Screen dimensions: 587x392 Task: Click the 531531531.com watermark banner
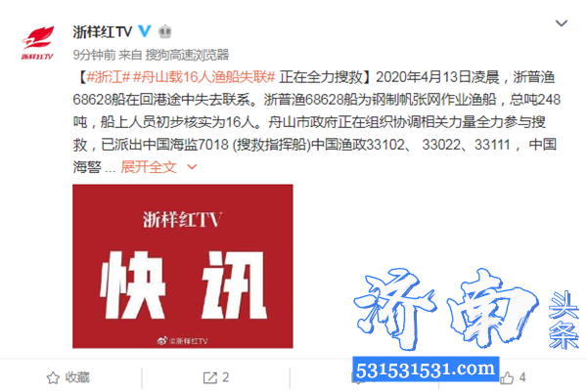click(426, 369)
